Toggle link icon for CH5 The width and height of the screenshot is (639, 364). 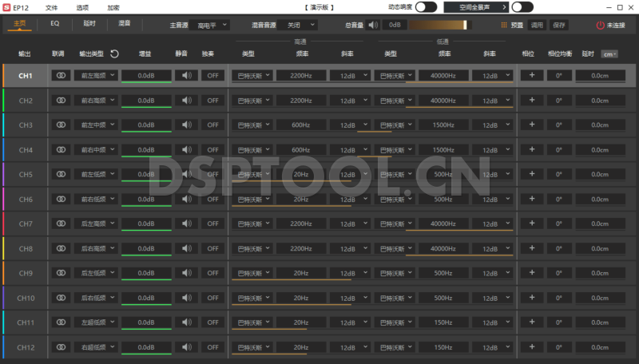point(61,174)
